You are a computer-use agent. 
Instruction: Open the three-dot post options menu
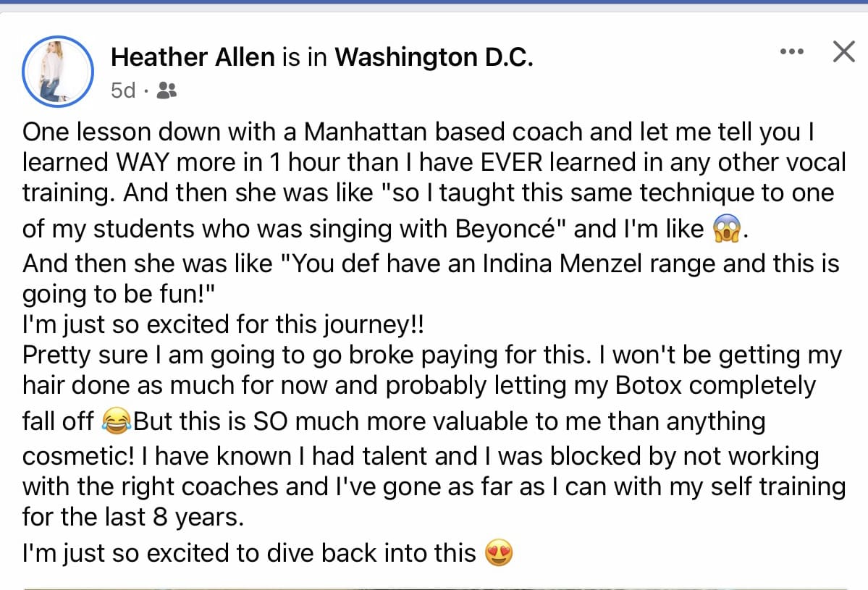(x=791, y=51)
